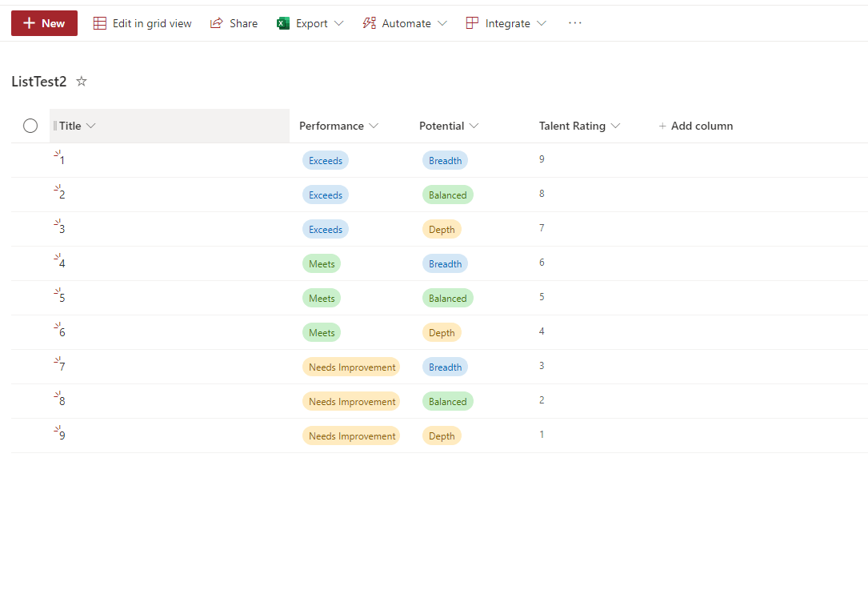Expand the Automate dropdown chevron

442,23
